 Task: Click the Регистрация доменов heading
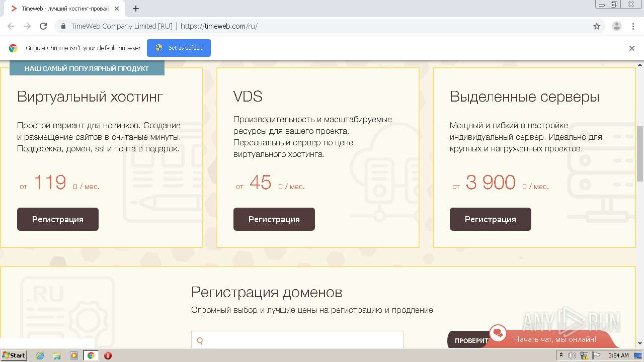[x=267, y=292]
